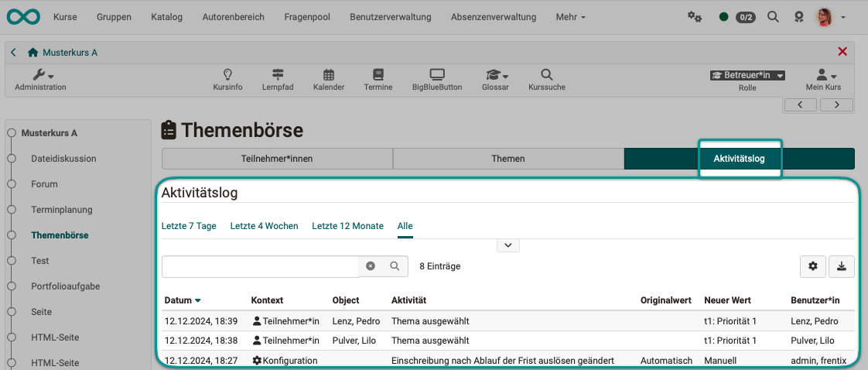
Task: Filter log to Letzte 7 Tage
Action: (x=189, y=226)
